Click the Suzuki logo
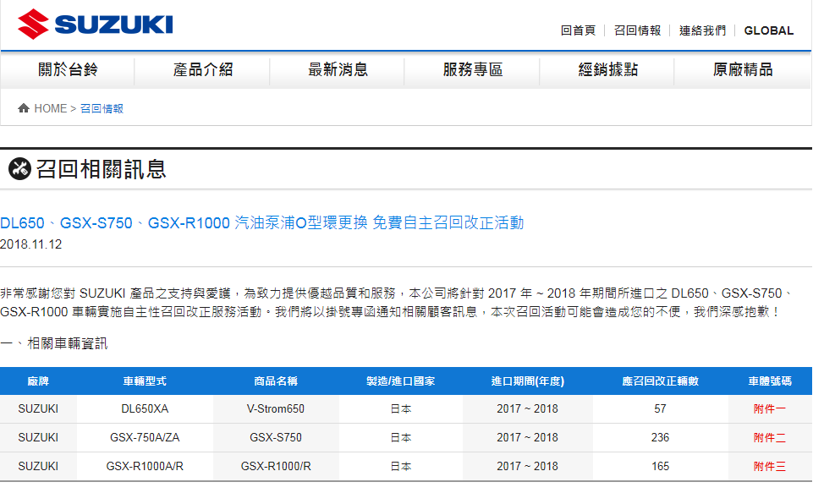 click(96, 25)
